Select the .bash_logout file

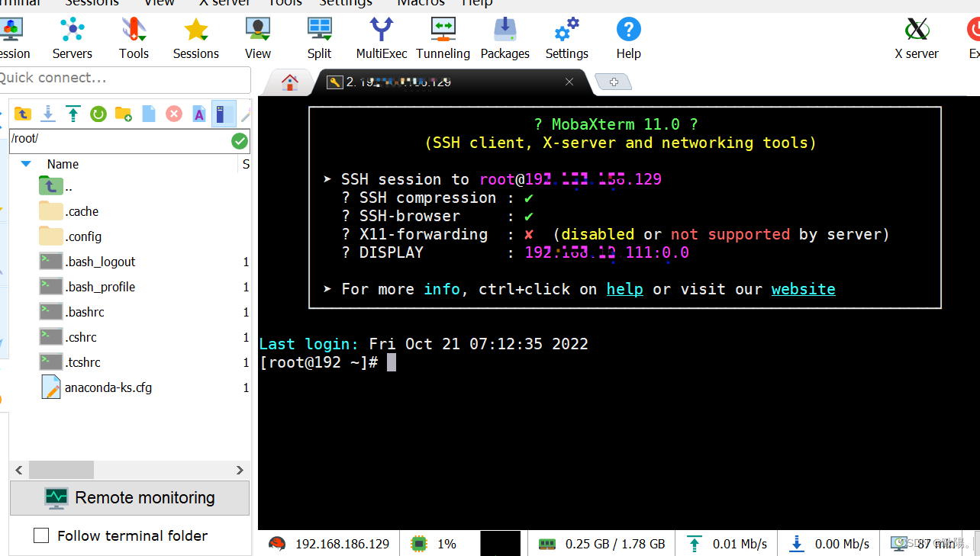[x=87, y=262]
